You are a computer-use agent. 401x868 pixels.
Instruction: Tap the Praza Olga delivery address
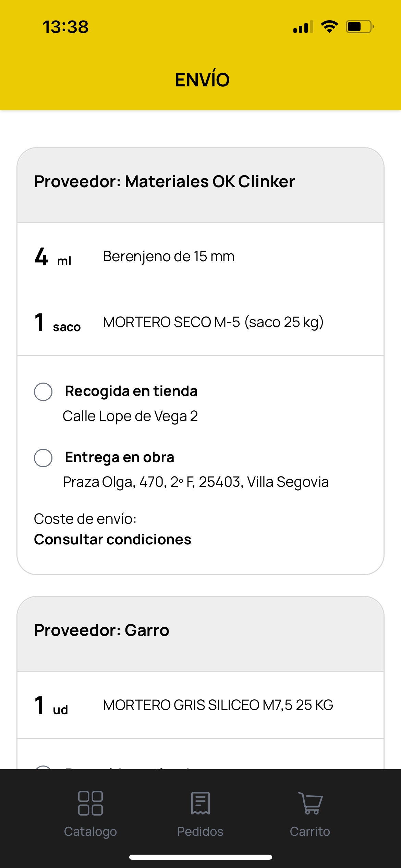[x=196, y=482]
